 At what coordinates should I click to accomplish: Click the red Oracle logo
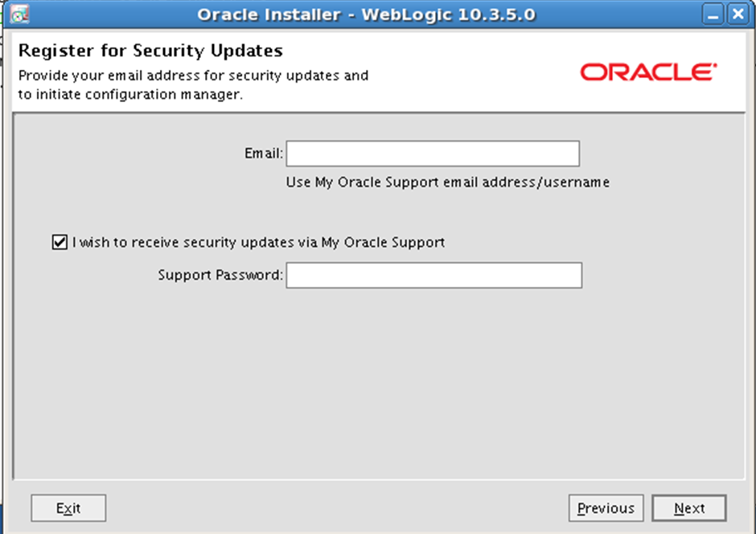click(x=648, y=72)
